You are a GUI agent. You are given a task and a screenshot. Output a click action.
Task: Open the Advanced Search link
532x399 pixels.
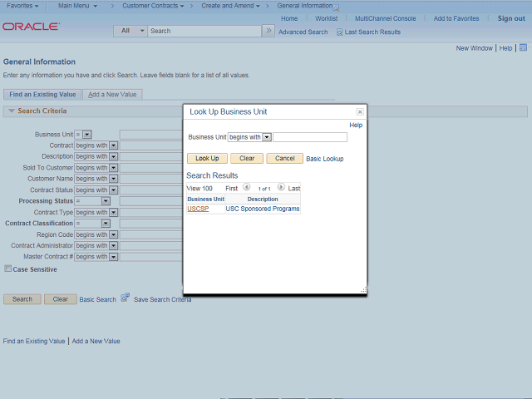[303, 32]
